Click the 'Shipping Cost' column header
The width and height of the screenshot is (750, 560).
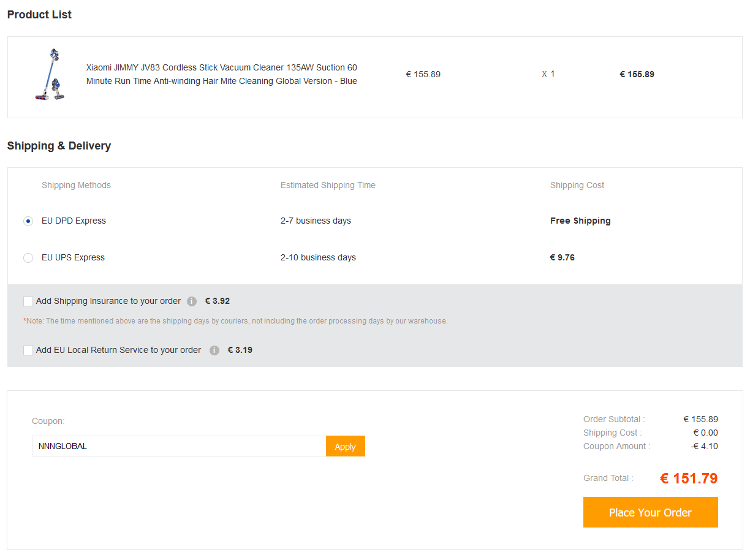(577, 185)
